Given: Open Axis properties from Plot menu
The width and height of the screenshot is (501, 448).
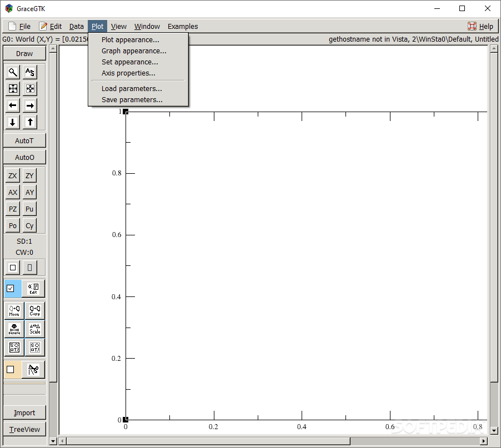Looking at the screenshot, I should [138, 73].
